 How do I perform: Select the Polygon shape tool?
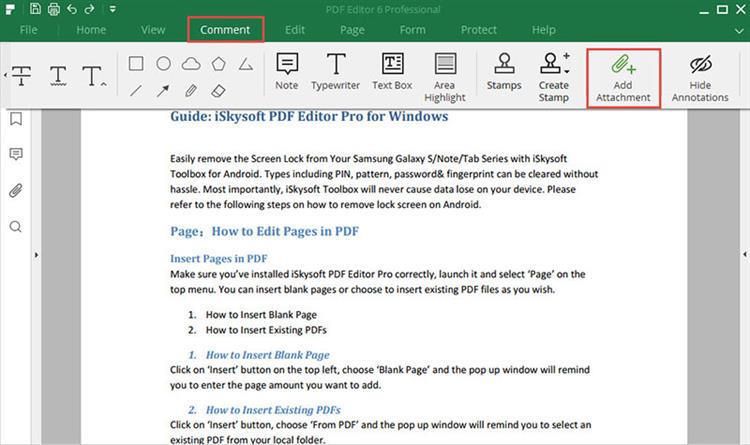pyautogui.click(x=219, y=63)
